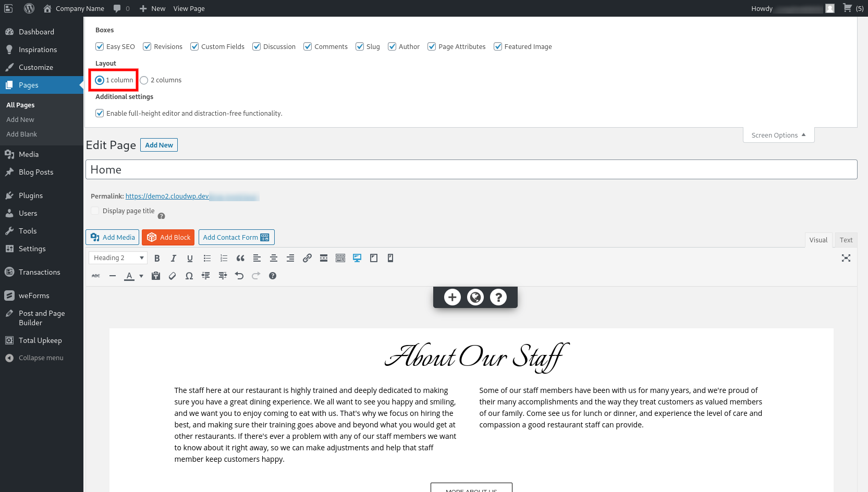Screen dimensions: 868x492
Task: Enter fullscreen distraction-free writing mode
Action: (846, 258)
